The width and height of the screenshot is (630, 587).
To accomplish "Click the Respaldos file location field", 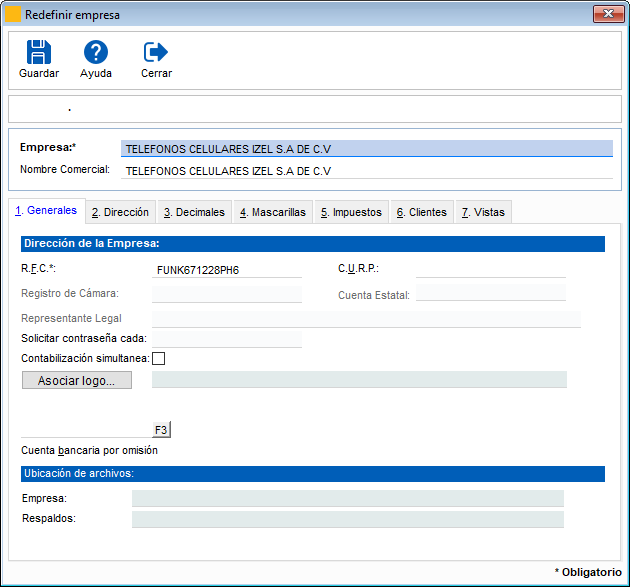I will point(348,519).
